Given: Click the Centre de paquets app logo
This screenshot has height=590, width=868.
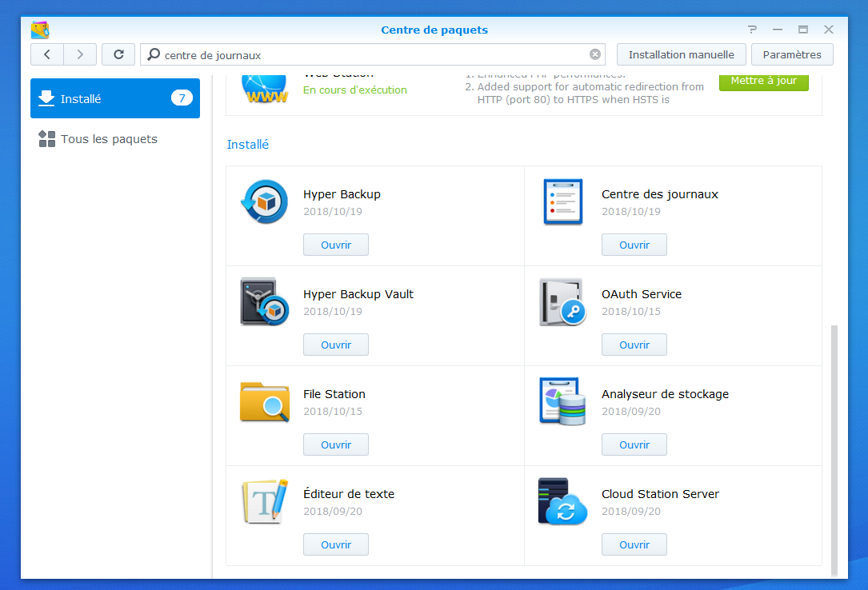Looking at the screenshot, I should [40, 30].
